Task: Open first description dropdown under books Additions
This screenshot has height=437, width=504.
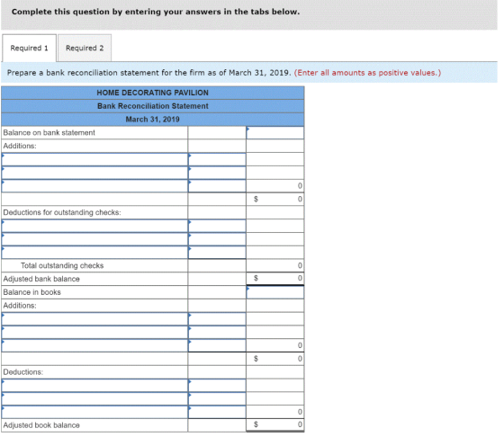Action: pyautogui.click(x=94, y=319)
